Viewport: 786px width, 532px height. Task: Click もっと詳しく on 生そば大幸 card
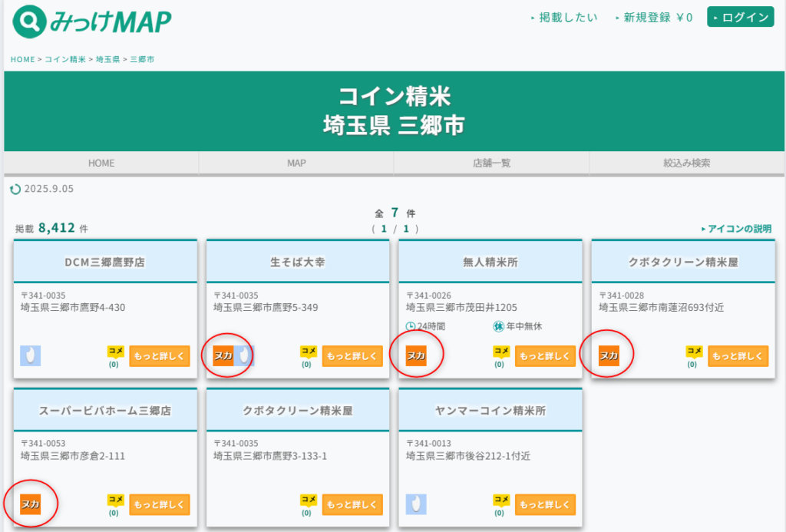pyautogui.click(x=352, y=356)
